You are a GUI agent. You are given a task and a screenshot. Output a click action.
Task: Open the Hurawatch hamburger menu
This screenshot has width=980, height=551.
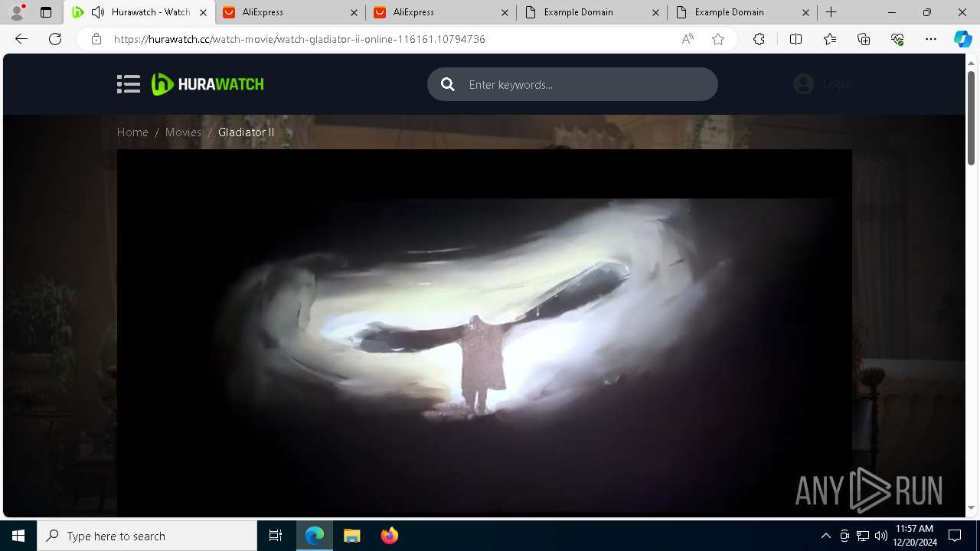coord(129,84)
